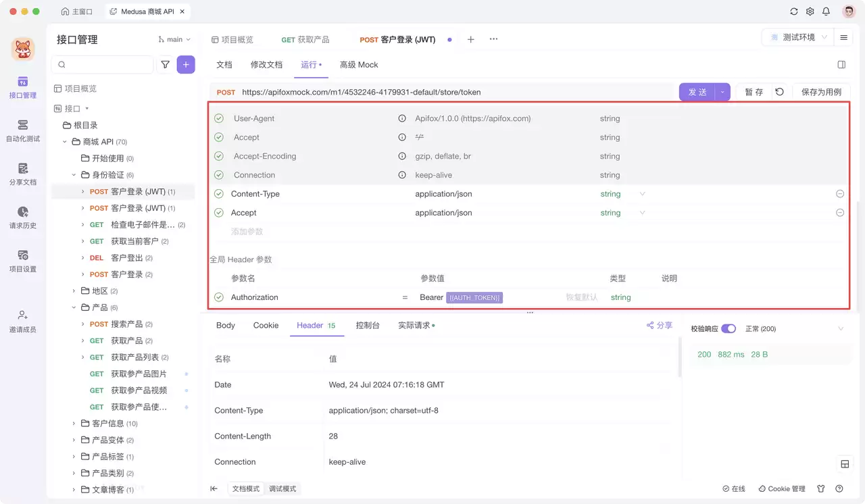The width and height of the screenshot is (865, 504).
Task: Click the purple plus add button
Action: (186, 65)
